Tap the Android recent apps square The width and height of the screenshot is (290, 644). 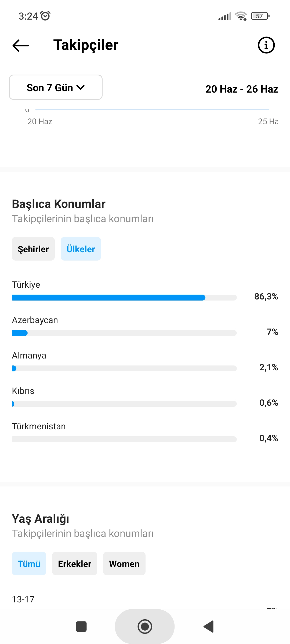tap(81, 627)
